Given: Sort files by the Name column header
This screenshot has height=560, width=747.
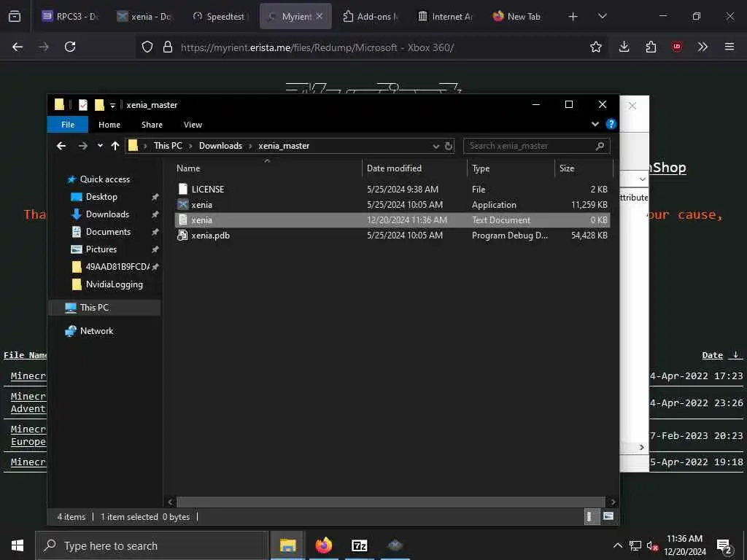Looking at the screenshot, I should [x=267, y=168].
